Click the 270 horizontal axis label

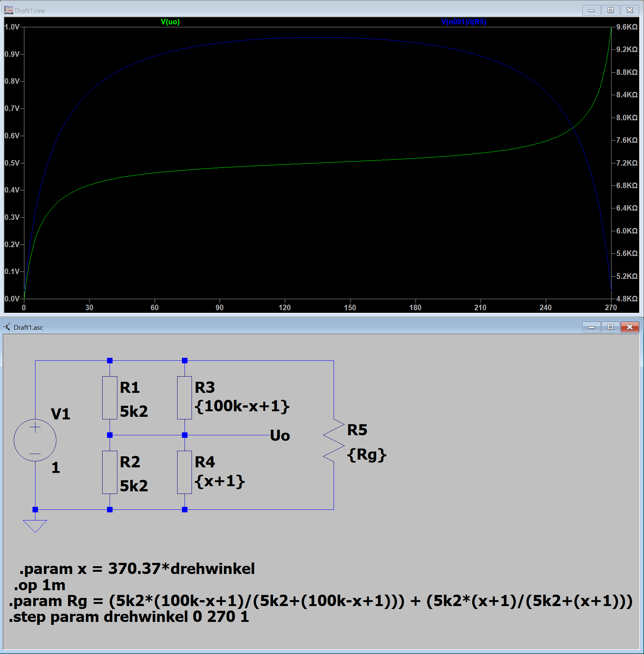(x=611, y=308)
